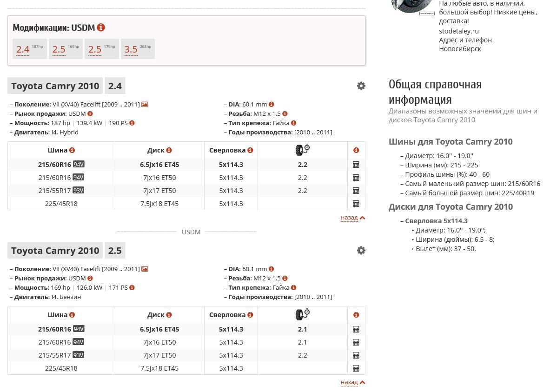Screen dimensions: 550x392
Task: Click info icon beside Рынок продажи in 2.4
Action: pos(90,114)
